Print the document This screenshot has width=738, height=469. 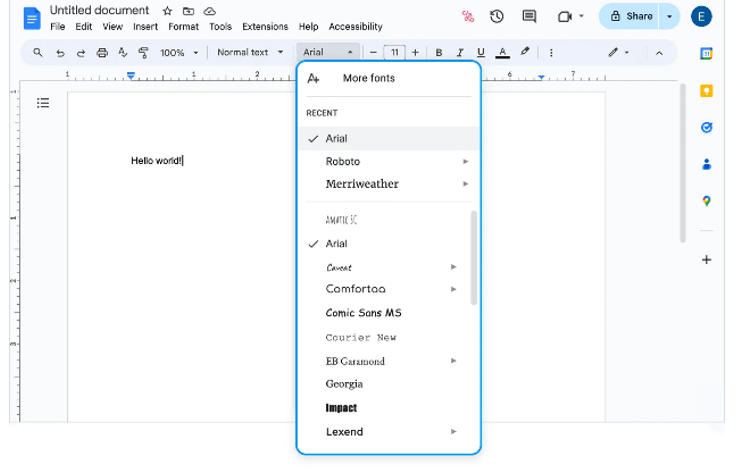click(102, 53)
